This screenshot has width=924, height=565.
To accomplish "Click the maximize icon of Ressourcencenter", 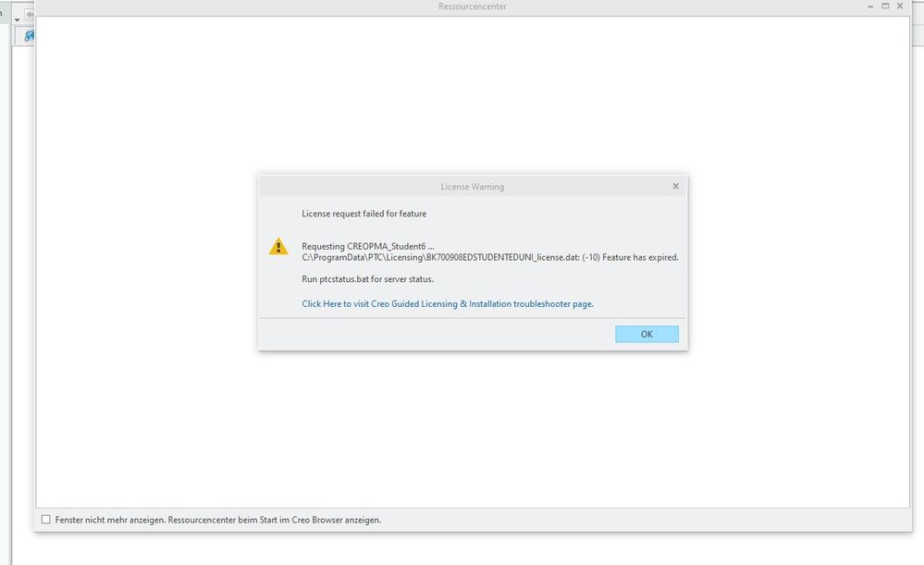I will tap(883, 6).
